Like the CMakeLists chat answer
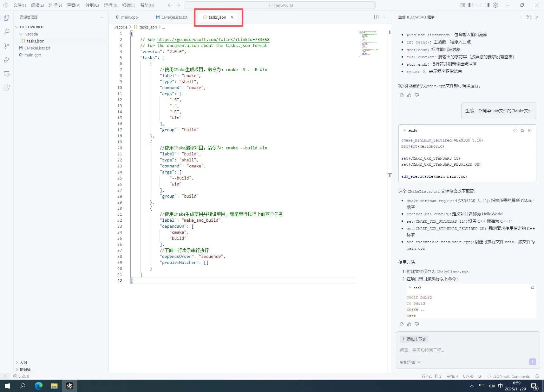 409,324
